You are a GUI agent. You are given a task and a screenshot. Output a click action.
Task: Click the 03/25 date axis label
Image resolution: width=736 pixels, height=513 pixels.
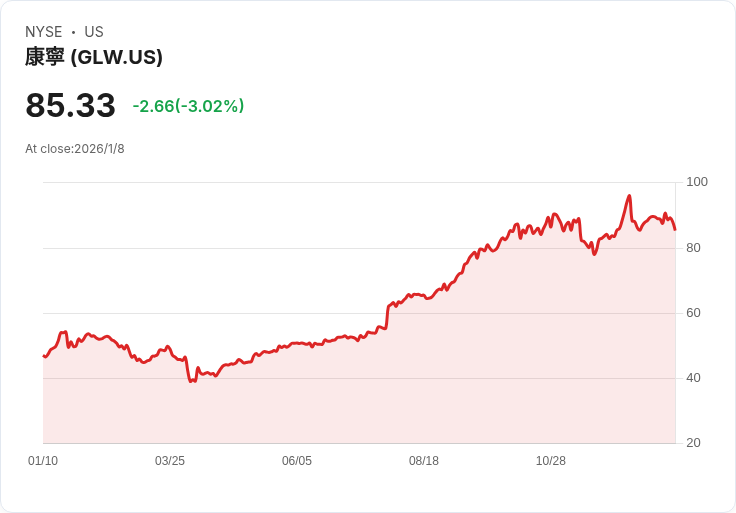(170, 461)
